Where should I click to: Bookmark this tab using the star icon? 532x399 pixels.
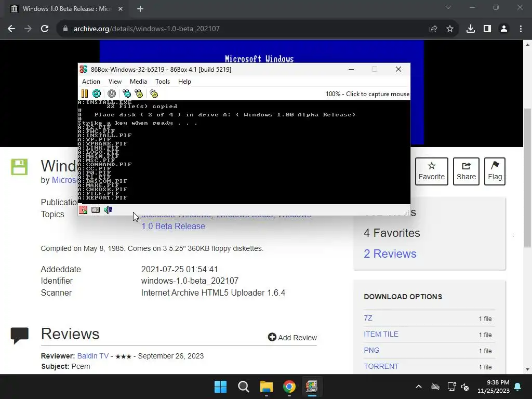click(x=450, y=29)
